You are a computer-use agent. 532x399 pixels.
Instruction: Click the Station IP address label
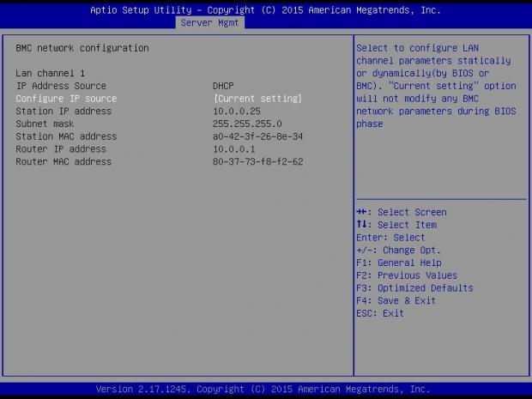point(63,111)
